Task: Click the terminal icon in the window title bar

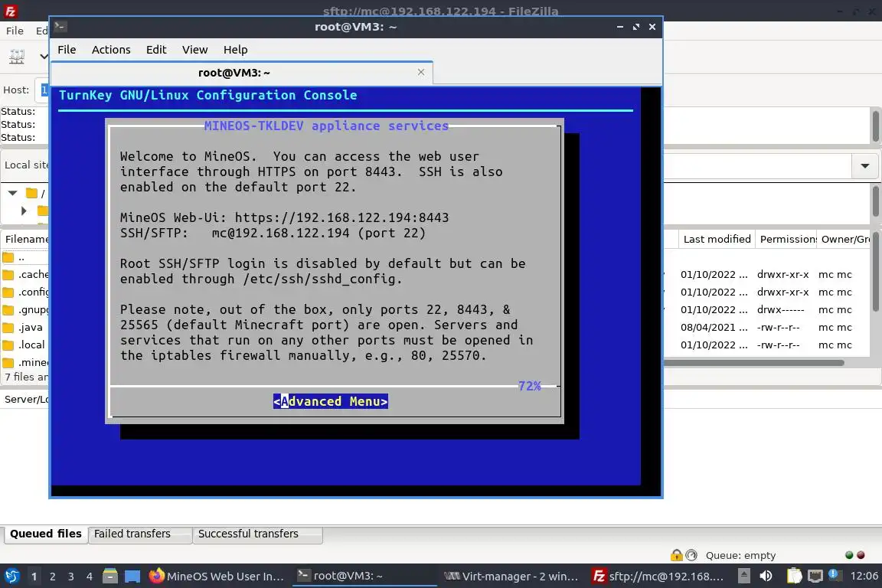Action: point(60,27)
